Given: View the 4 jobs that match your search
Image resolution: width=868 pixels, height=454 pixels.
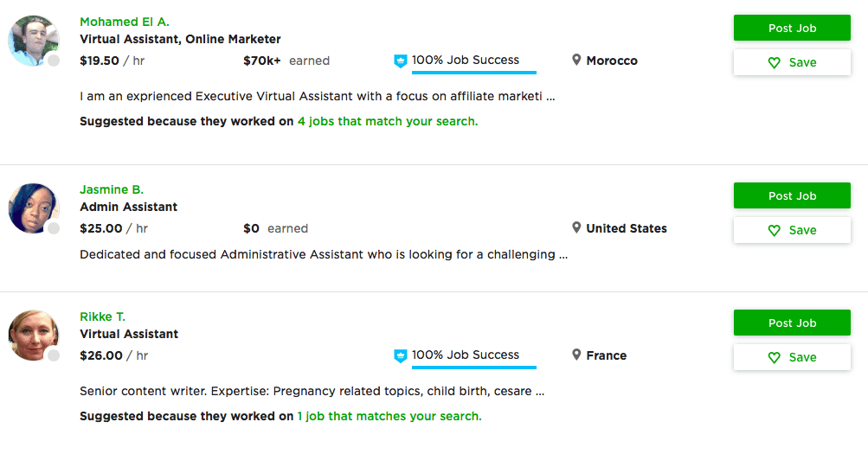Looking at the screenshot, I should point(388,122).
